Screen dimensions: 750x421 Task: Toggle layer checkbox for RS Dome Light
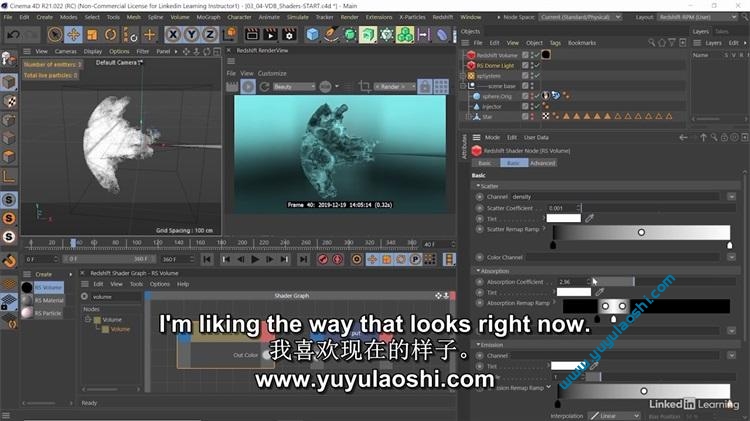coord(525,65)
